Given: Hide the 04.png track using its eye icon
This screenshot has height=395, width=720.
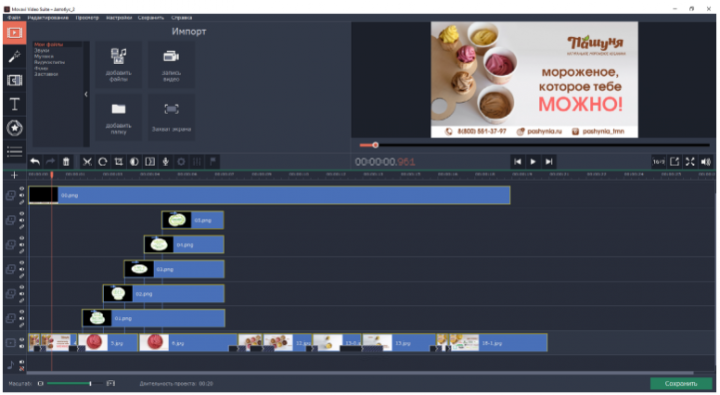Looking at the screenshot, I should (x=22, y=238).
